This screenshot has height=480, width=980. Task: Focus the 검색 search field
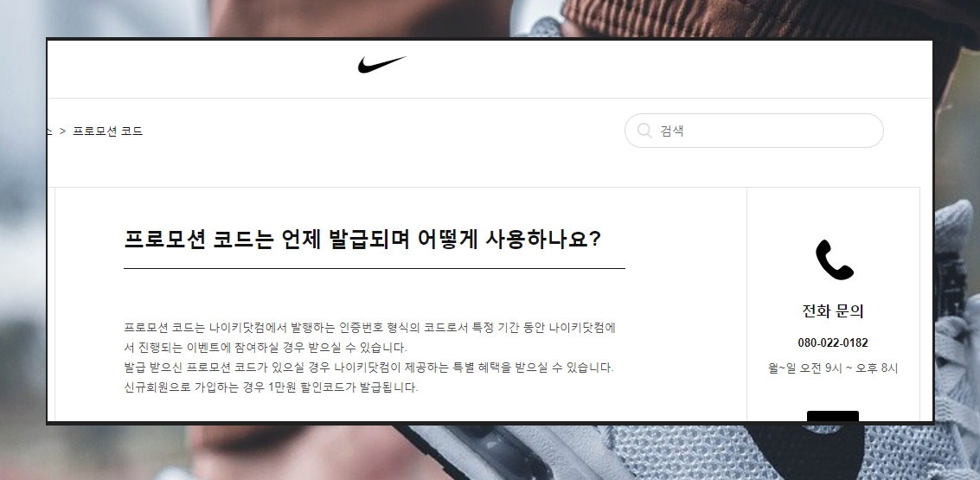pos(753,131)
